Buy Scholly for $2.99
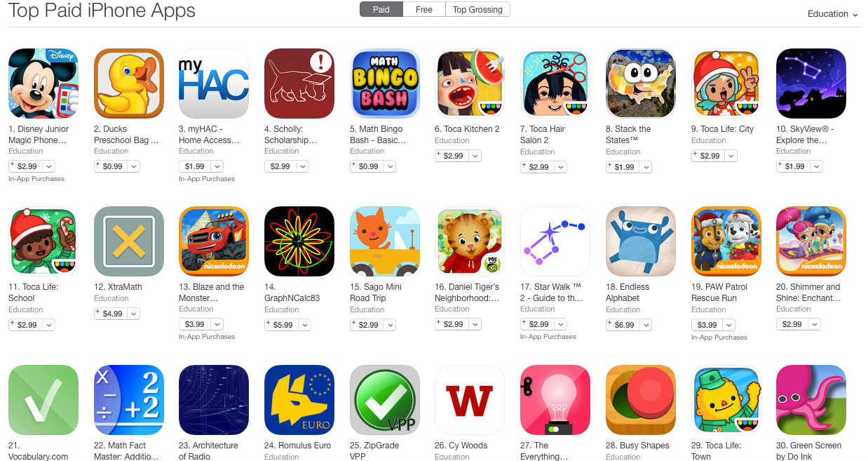Image resolution: width=868 pixels, height=461 pixels. click(280, 166)
